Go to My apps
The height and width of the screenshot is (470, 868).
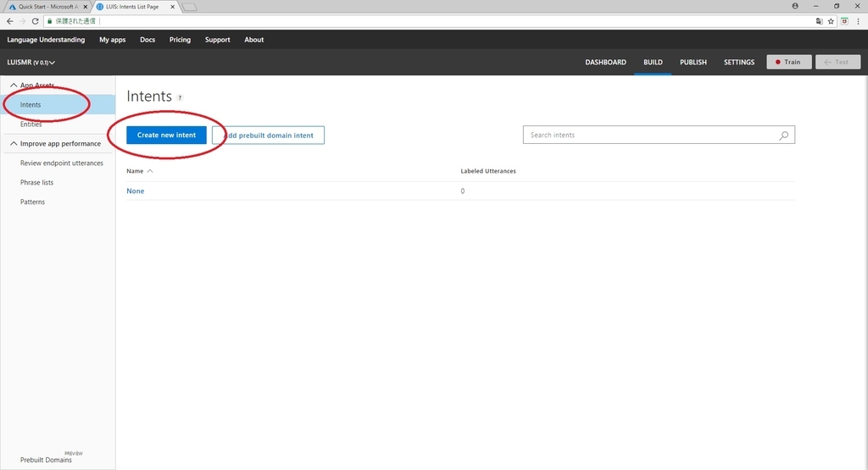[x=113, y=40]
